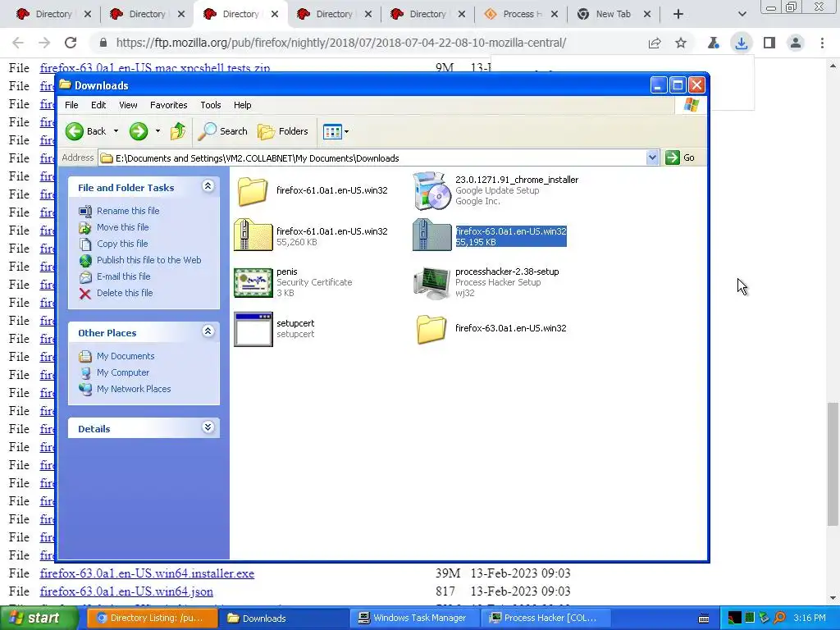Open Chrome three-dot menu
The height and width of the screenshot is (630, 840).
[x=822, y=43]
